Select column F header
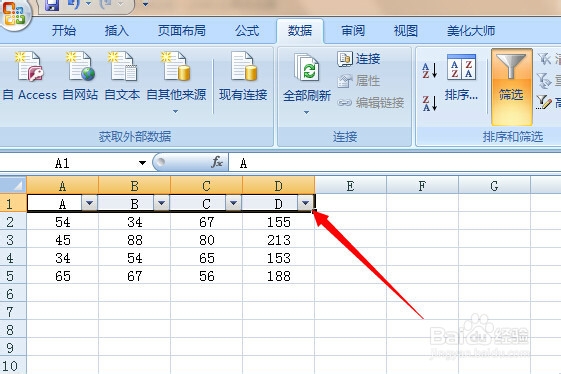 (422, 186)
